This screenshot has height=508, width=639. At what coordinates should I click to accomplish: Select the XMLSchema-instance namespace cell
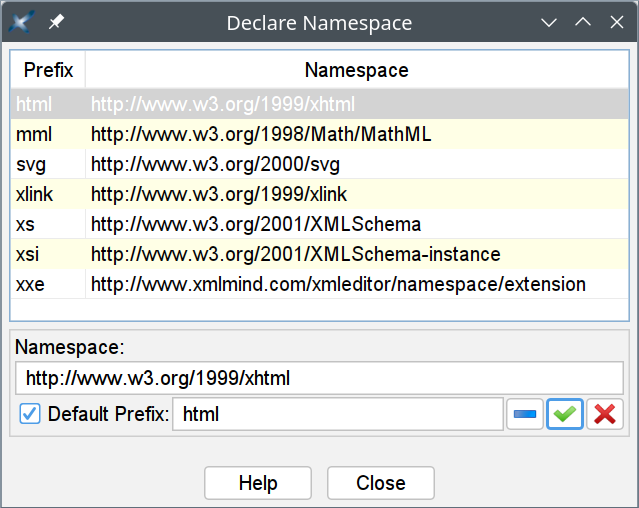(357, 254)
